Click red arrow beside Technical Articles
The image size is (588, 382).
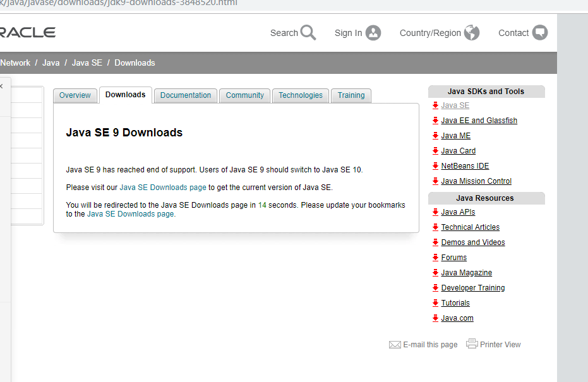pyautogui.click(x=435, y=227)
